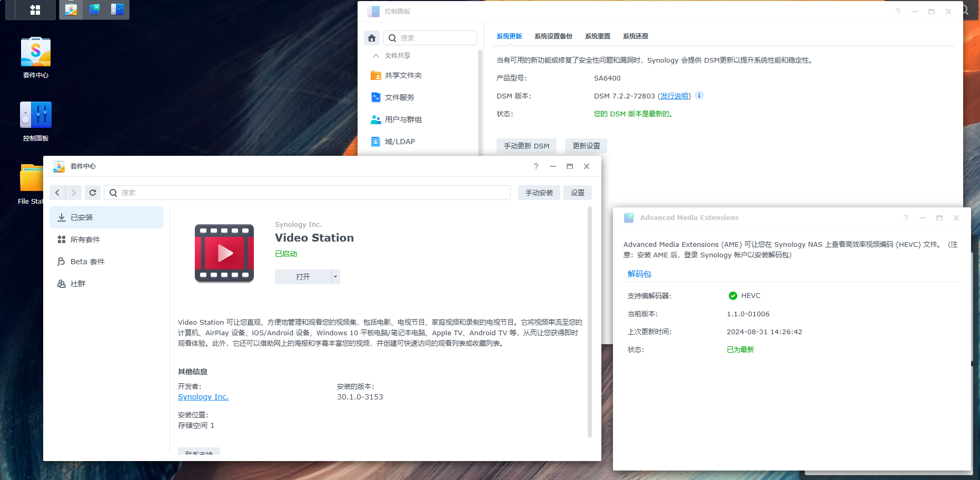Click Control Panel home icon
980x480 pixels.
point(372,38)
